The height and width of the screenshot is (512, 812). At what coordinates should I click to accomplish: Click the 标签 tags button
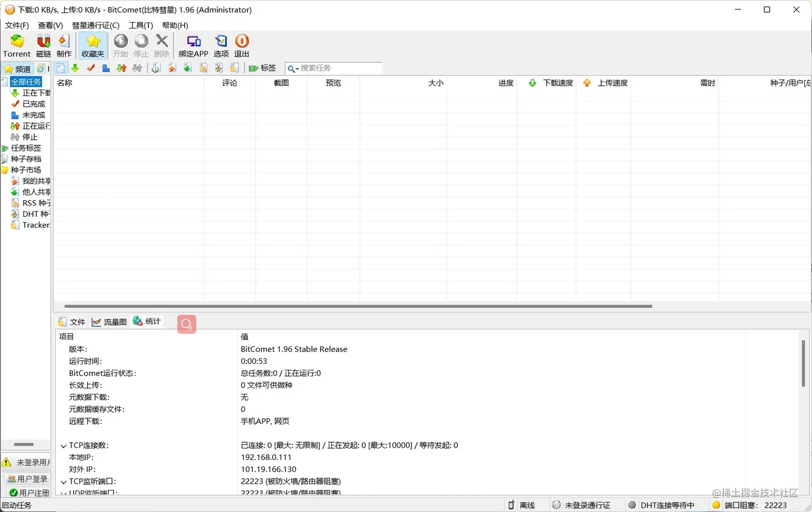[x=262, y=68]
